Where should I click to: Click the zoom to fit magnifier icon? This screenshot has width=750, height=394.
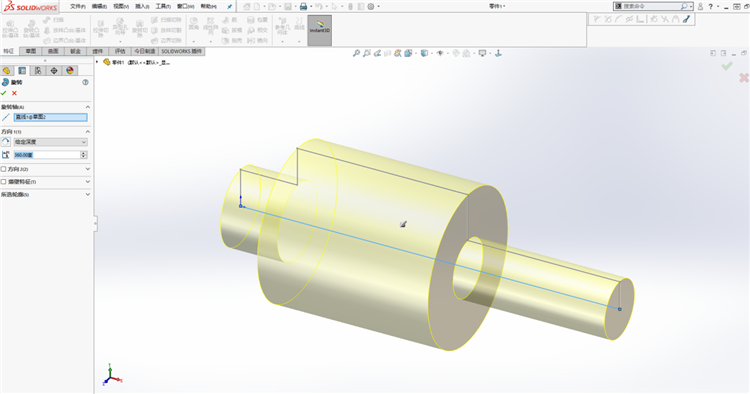[356, 54]
